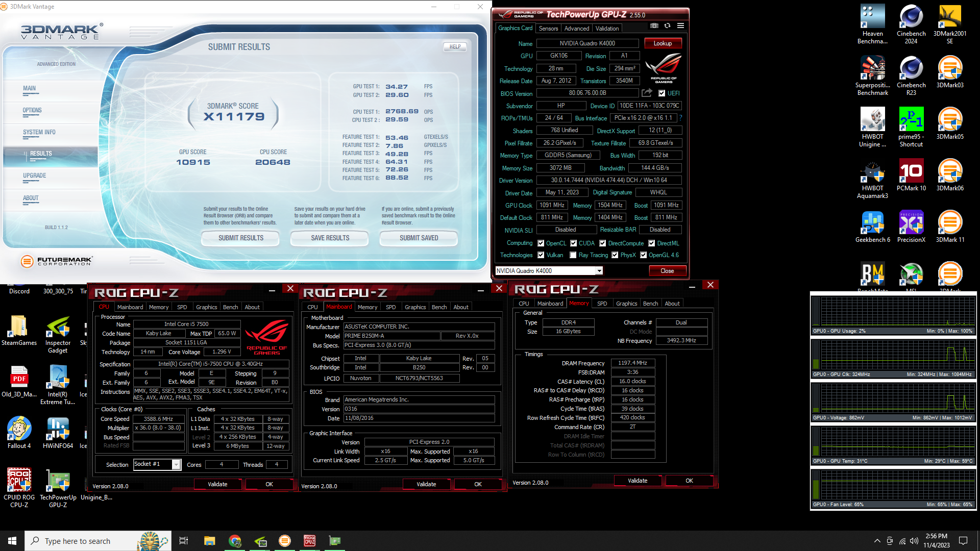Open GPU-Z hamburger menu icon
Screen dimensions: 980x551
point(680,26)
